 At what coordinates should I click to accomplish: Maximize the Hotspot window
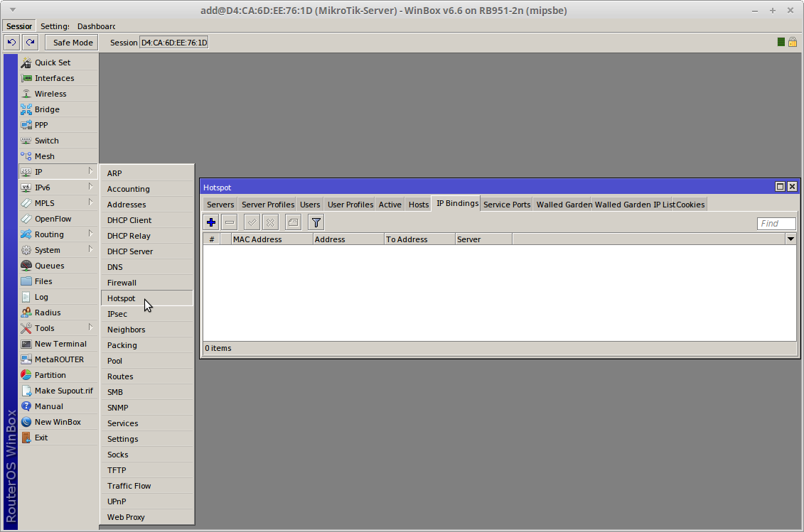780,187
